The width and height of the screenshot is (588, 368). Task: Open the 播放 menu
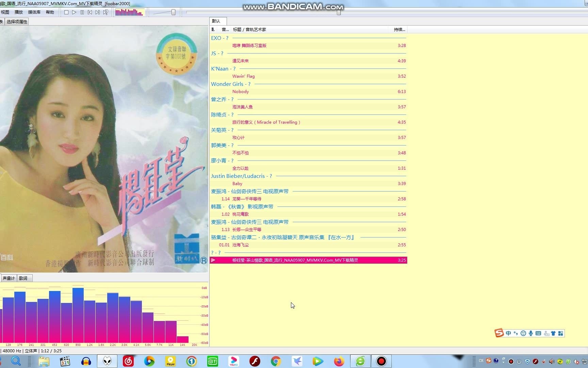pyautogui.click(x=19, y=12)
